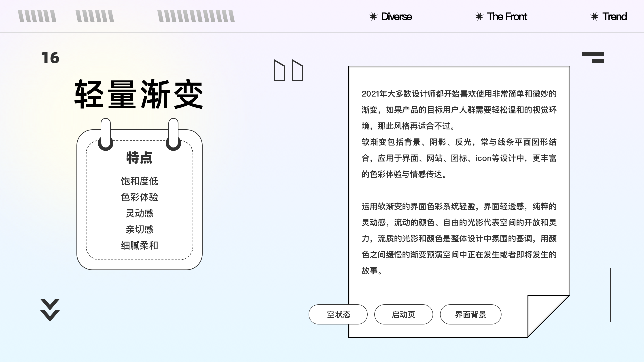Click the 界面背景 pill button

[x=470, y=314]
